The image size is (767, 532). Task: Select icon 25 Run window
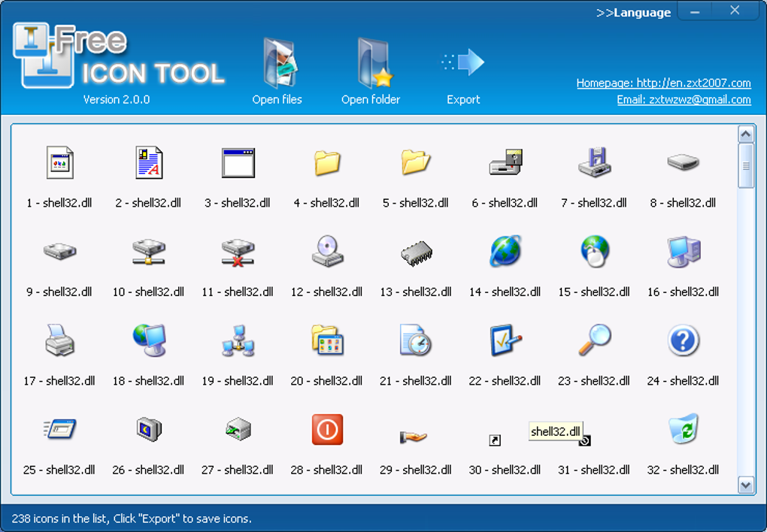59,429
